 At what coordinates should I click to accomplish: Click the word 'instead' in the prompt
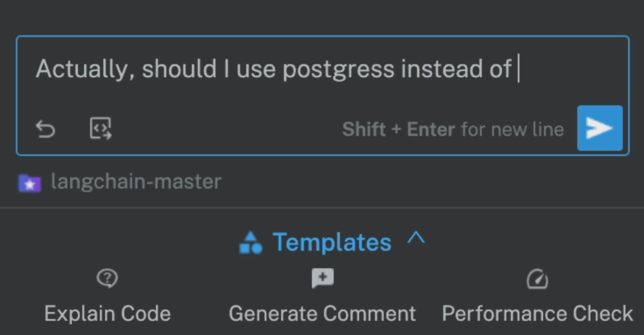[x=442, y=69]
